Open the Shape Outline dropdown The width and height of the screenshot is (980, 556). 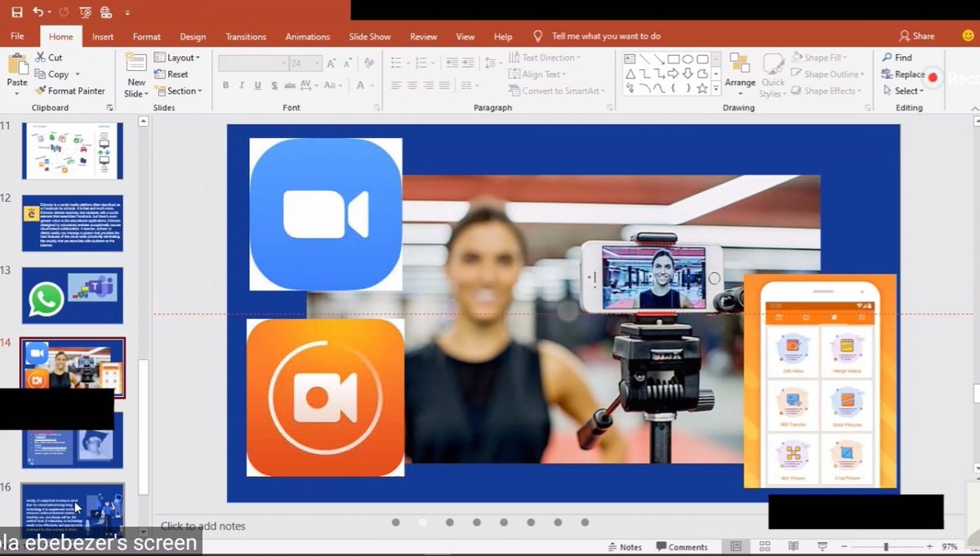coord(826,74)
